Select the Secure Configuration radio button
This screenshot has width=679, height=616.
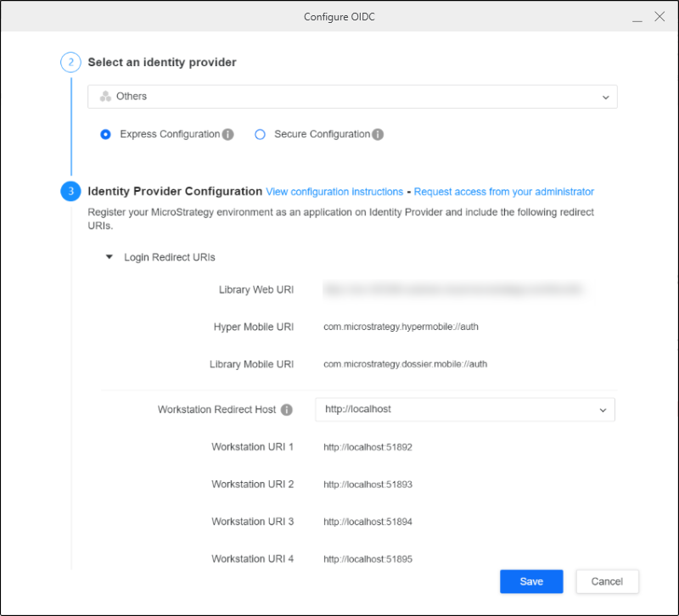pos(260,134)
